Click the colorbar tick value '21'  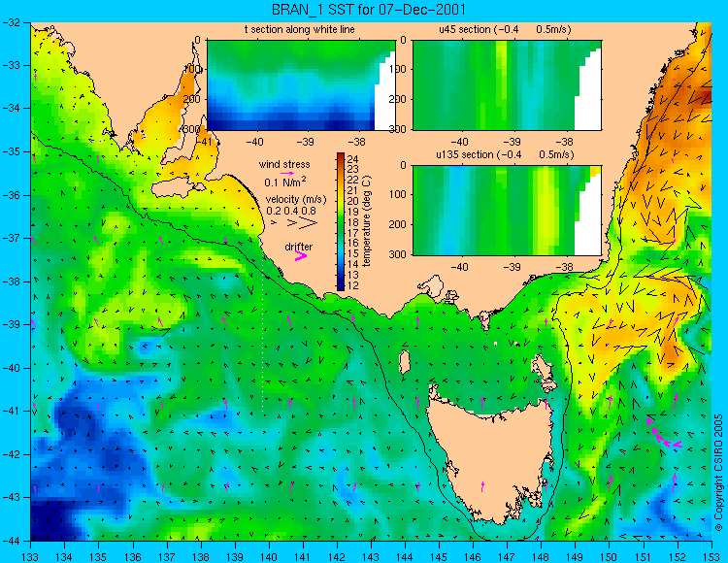tap(353, 190)
